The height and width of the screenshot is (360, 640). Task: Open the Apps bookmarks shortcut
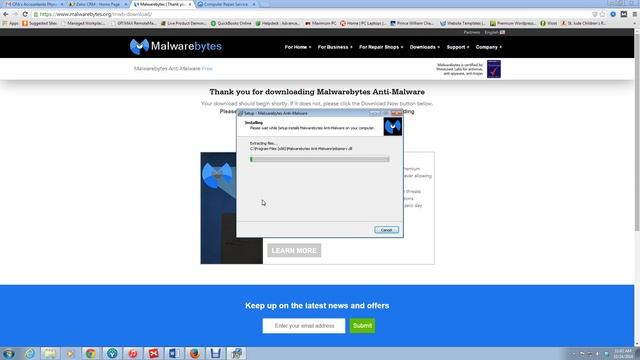pos(11,23)
